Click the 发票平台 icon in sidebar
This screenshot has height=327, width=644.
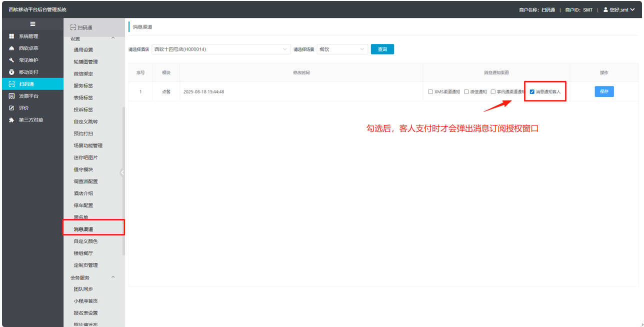pyautogui.click(x=11, y=96)
